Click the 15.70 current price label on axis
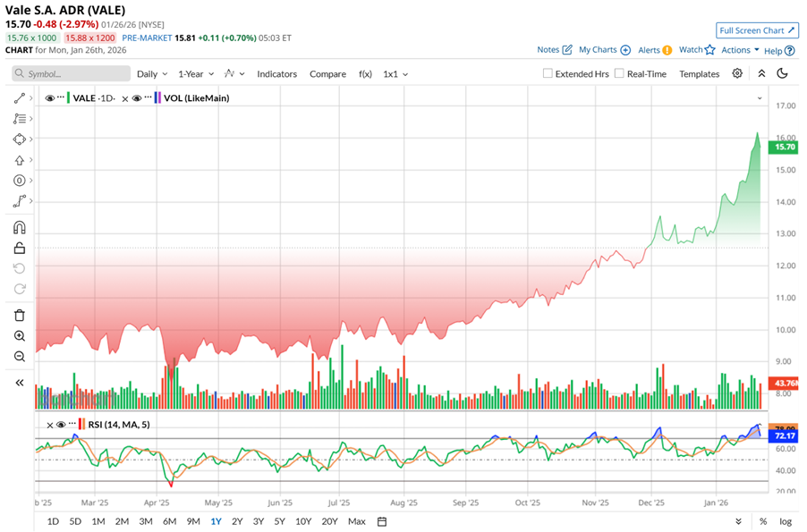The width and height of the screenshot is (807, 532). (783, 148)
